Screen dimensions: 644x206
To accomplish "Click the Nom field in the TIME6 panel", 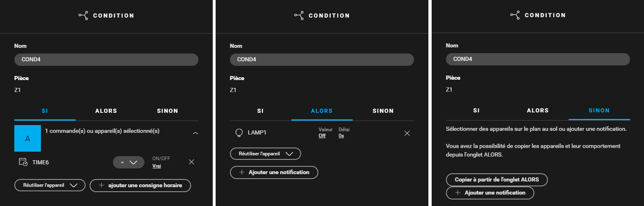I will (106, 59).
